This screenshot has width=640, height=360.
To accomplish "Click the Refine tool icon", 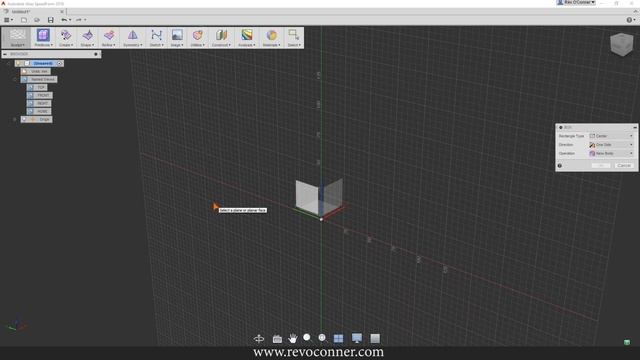I will coord(109,35).
